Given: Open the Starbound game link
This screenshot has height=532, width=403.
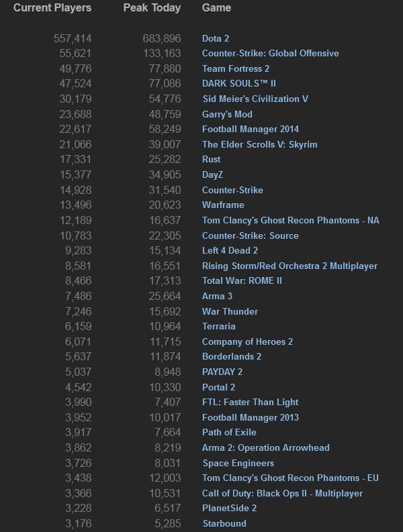Looking at the screenshot, I should [x=224, y=523].
